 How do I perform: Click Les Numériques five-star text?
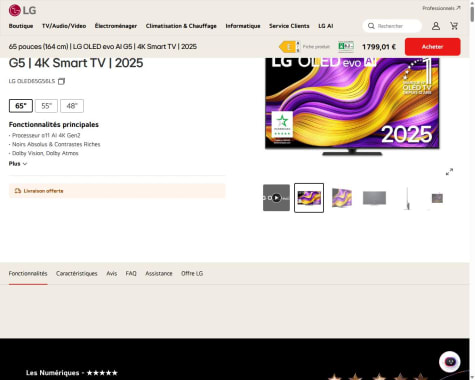coord(72,373)
